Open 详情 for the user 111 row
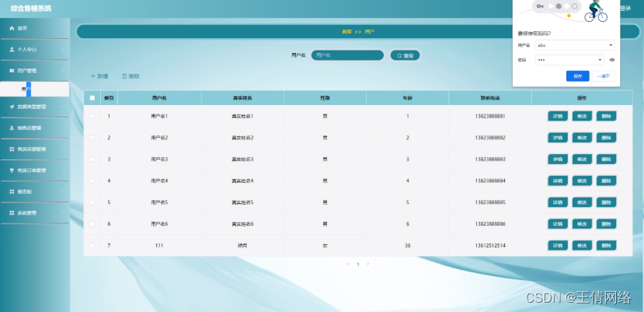This screenshot has width=644, height=312. point(558,246)
